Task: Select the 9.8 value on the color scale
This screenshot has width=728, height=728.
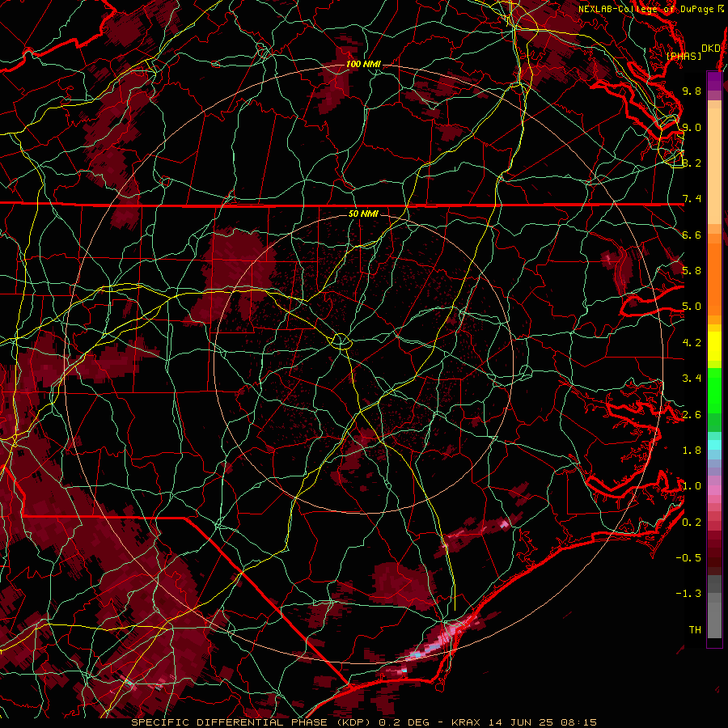Action: (692, 91)
